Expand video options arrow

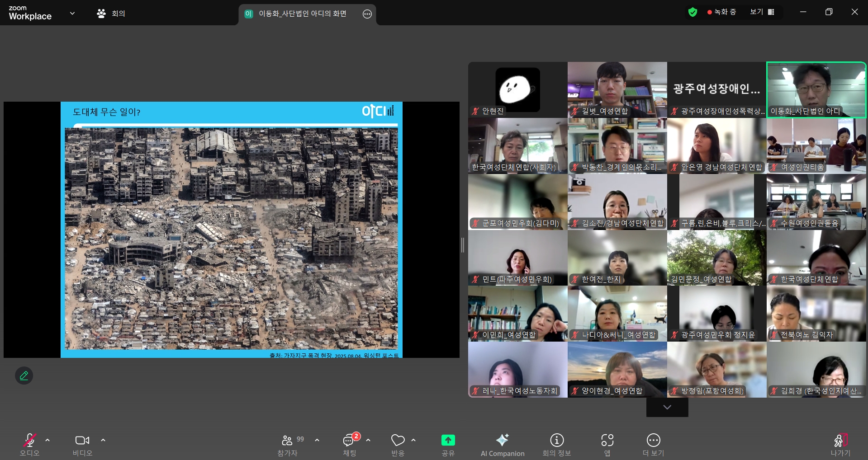tap(103, 440)
